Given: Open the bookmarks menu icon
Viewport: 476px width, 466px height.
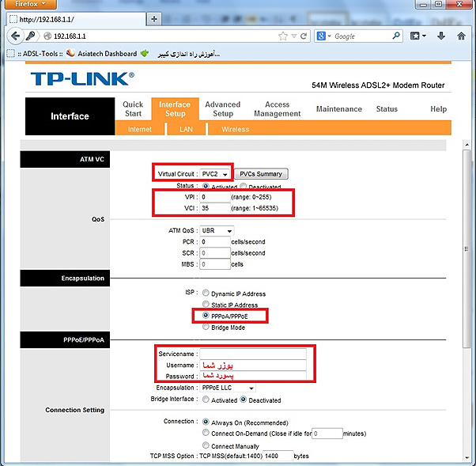Looking at the screenshot, I should click(417, 36).
